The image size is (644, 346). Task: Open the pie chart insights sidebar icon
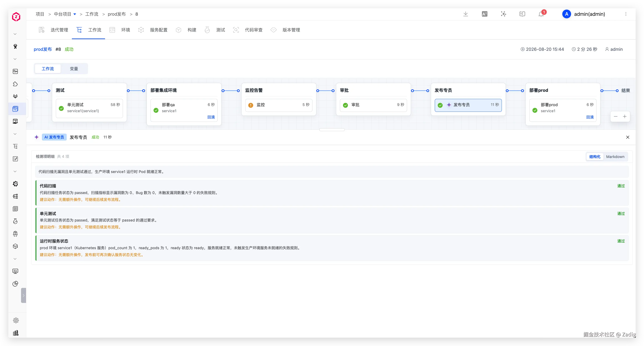[15, 284]
